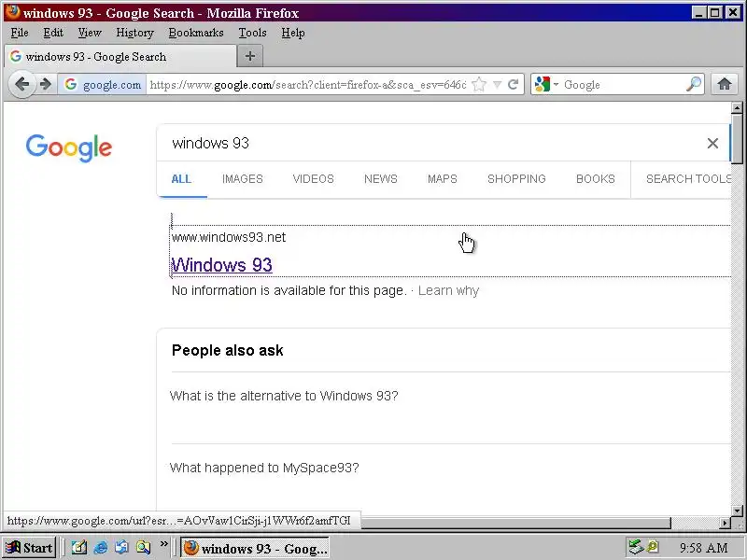Open the Tools menu
This screenshot has height=560, width=747.
point(252,33)
